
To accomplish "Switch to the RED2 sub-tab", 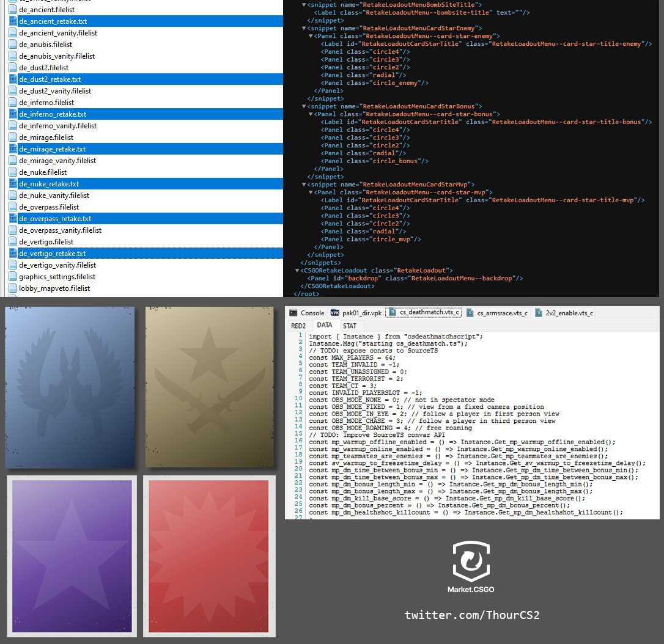I will coord(298,326).
